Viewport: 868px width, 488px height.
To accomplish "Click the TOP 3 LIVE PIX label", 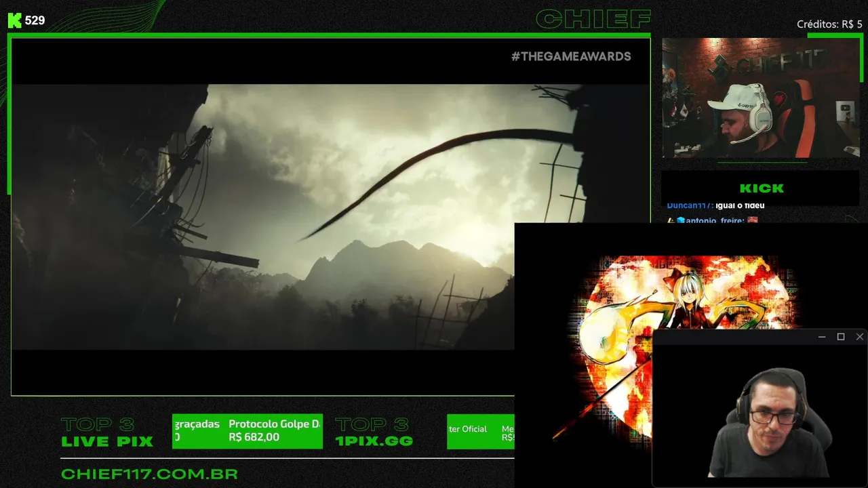I will pyautogui.click(x=107, y=432).
